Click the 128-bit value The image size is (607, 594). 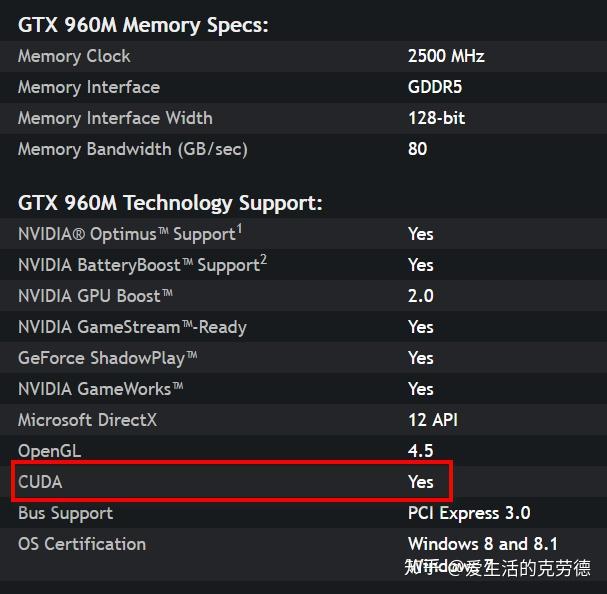(x=436, y=118)
